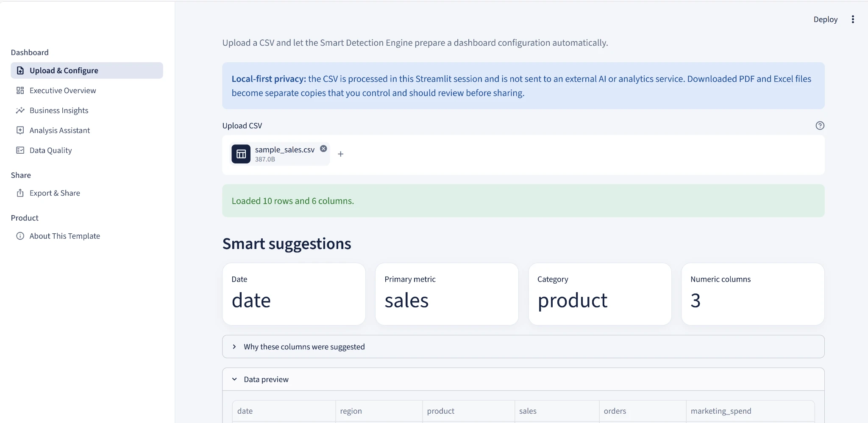Add another file with the plus button
Screen dimensions: 868x423
pos(340,154)
